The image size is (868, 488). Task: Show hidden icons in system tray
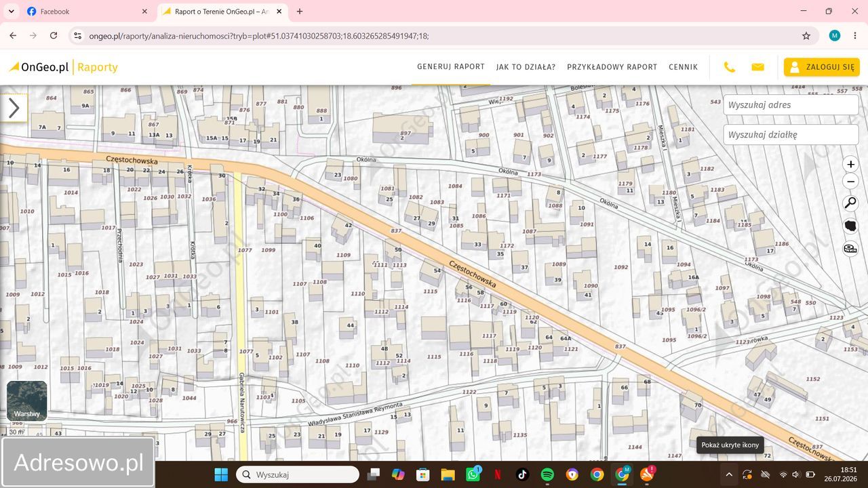[729, 474]
